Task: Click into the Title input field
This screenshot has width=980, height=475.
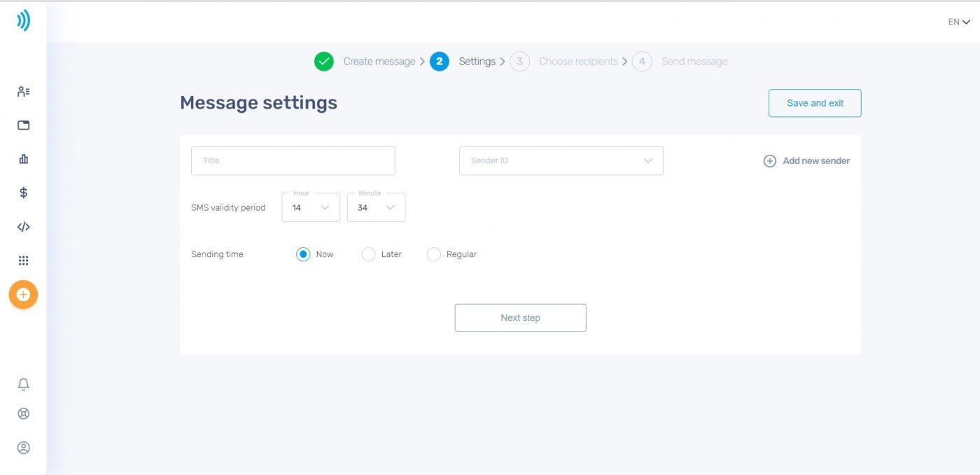Action: [x=293, y=160]
